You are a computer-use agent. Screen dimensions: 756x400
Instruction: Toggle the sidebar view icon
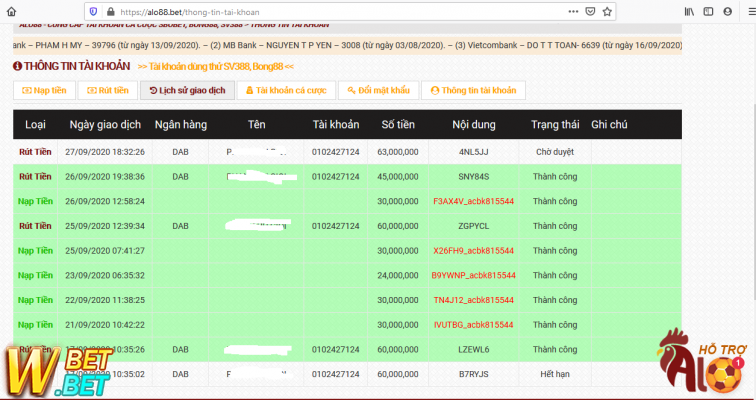(x=708, y=12)
